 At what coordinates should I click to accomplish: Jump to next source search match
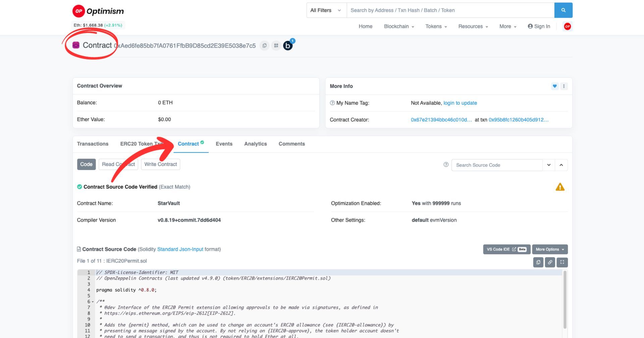pos(549,165)
